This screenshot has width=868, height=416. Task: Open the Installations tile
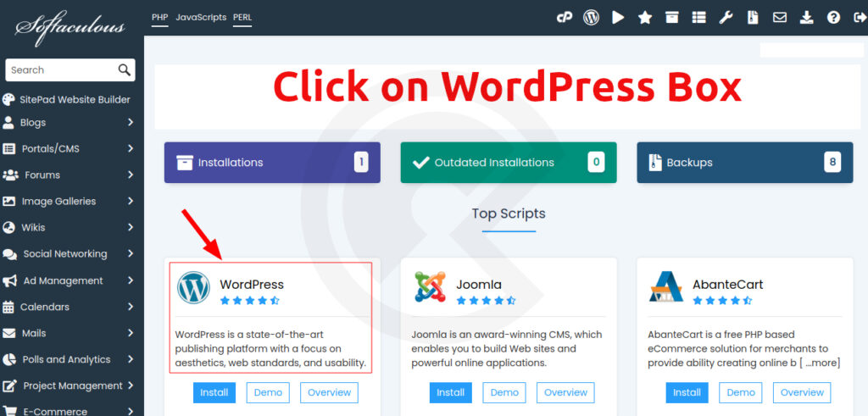pos(272,163)
